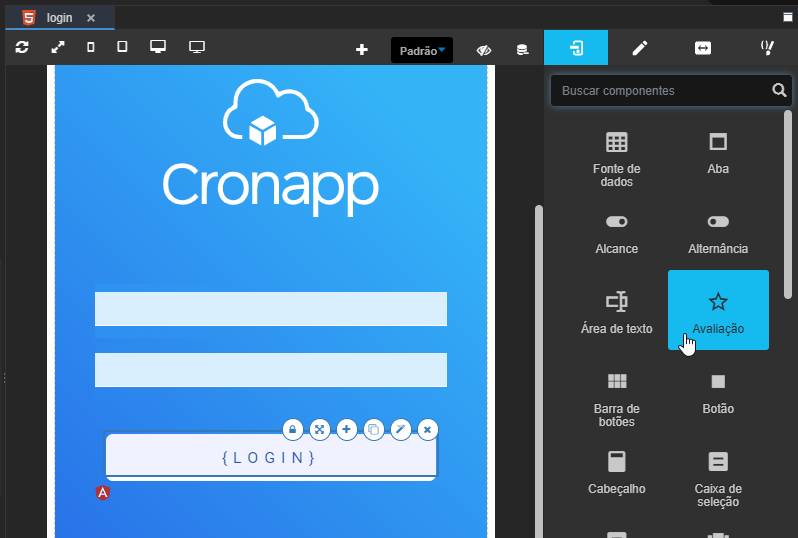Select the Barra de botões component

click(x=616, y=400)
